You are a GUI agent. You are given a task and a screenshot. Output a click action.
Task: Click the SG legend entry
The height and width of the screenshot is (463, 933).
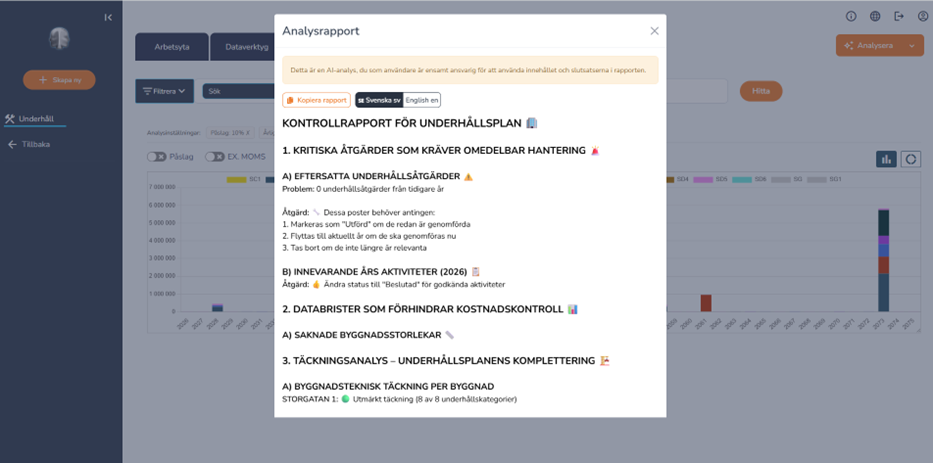(789, 179)
